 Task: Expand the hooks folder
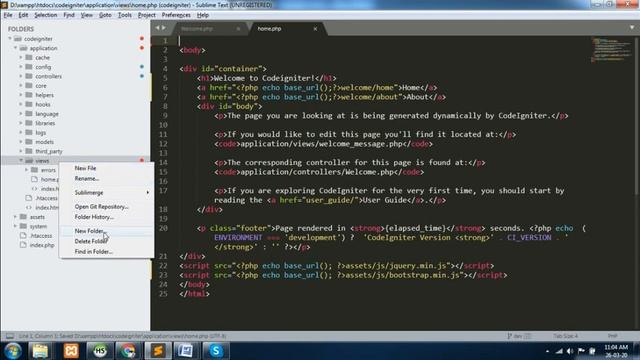pos(21,104)
